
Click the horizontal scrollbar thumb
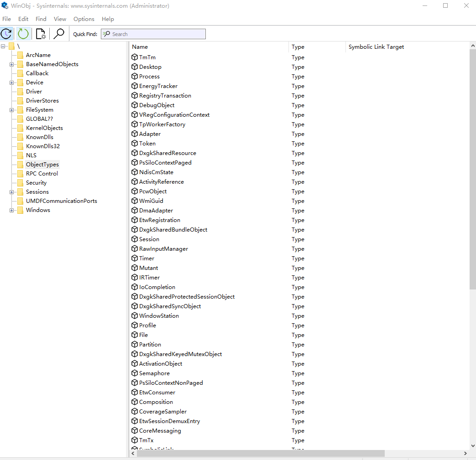(261, 453)
